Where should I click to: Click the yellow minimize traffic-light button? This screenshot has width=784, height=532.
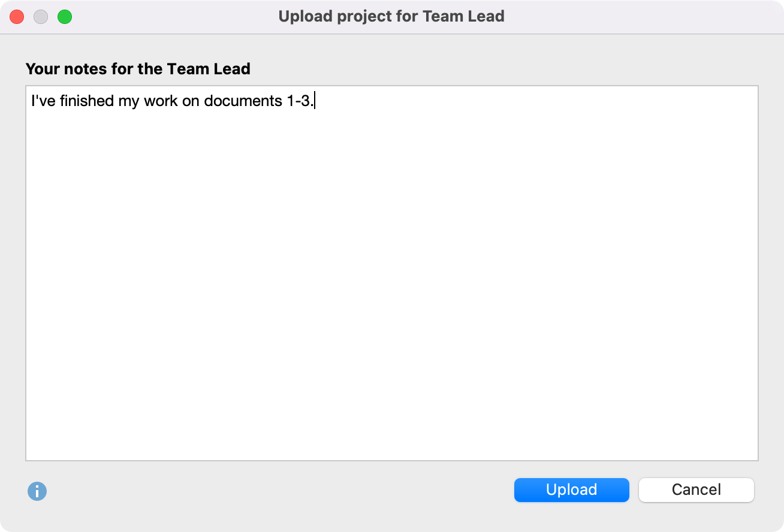tap(41, 16)
